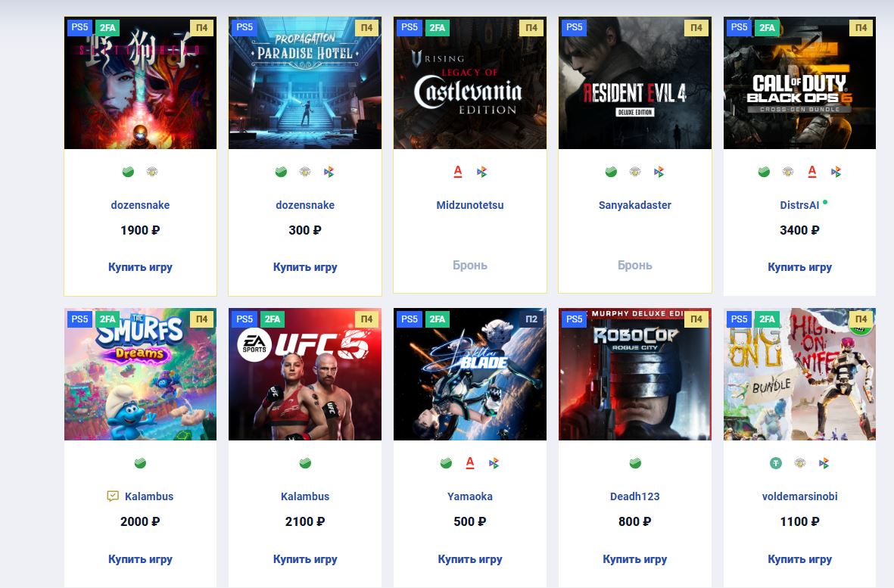Open the Smurfs Dreams cover image
Image resolution: width=894 pixels, height=588 pixels.
[x=140, y=375]
